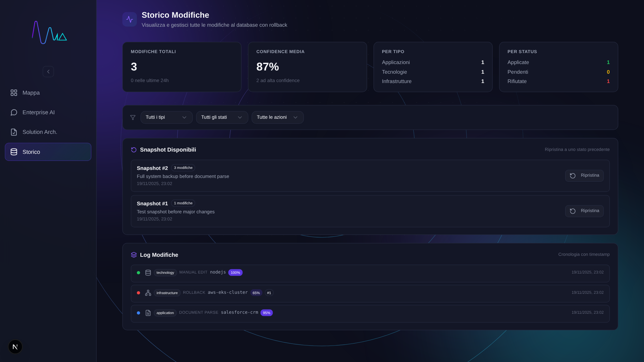Image resolution: width=644 pixels, height=362 pixels.
Task: Click the 100% confidence badge for nodejs
Action: [x=235, y=273]
